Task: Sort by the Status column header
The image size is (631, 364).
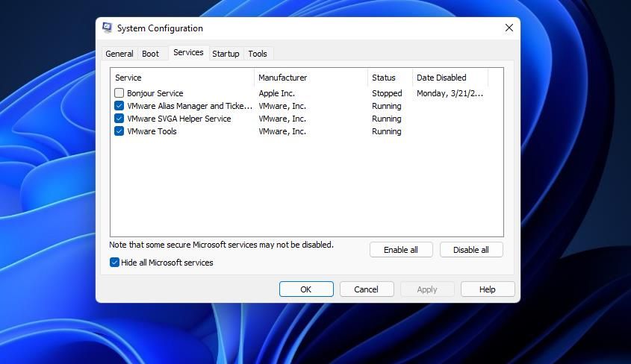Action: 390,78
